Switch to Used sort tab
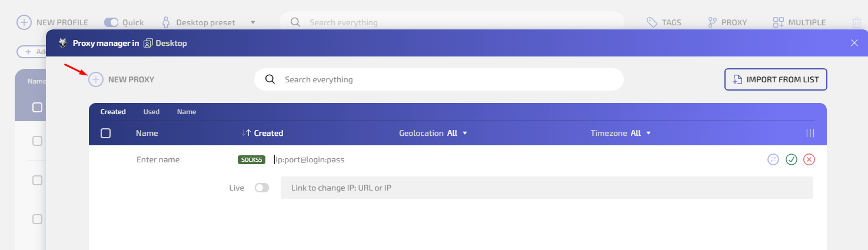868x250 pixels. click(x=151, y=112)
